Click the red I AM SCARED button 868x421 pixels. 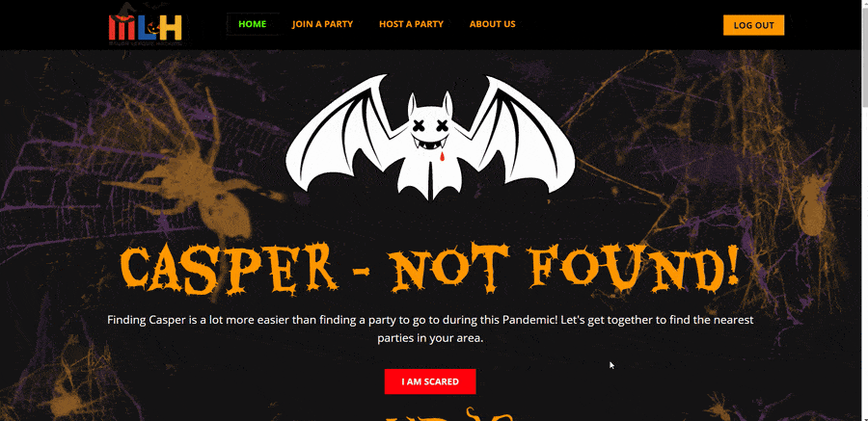click(430, 382)
